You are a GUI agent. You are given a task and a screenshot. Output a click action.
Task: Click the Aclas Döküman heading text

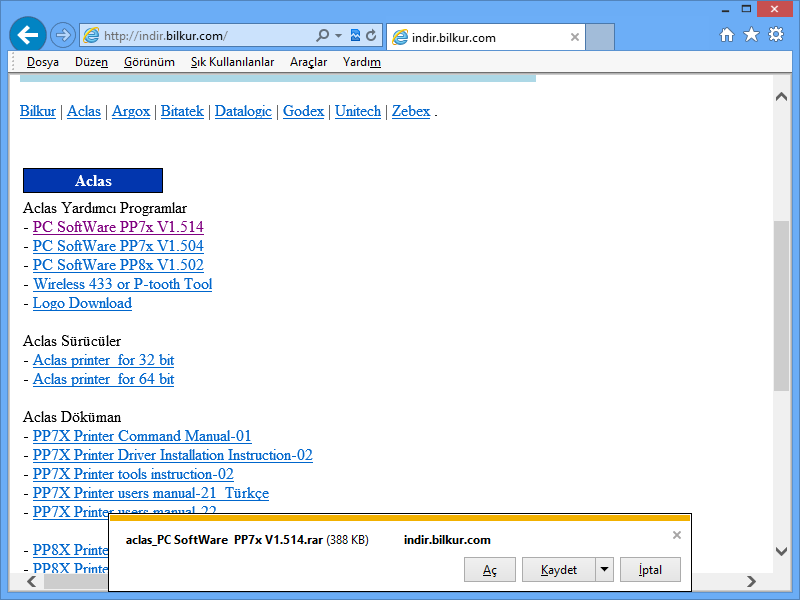(72, 417)
